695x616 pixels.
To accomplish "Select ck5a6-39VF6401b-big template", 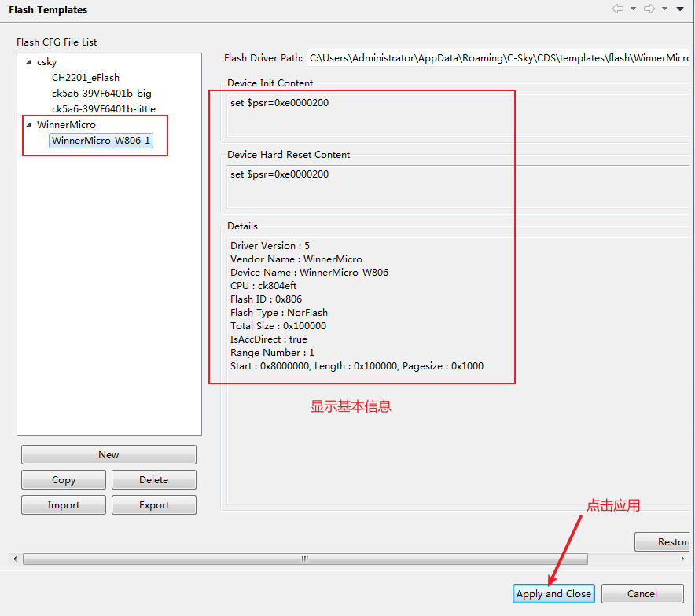I will pos(101,93).
